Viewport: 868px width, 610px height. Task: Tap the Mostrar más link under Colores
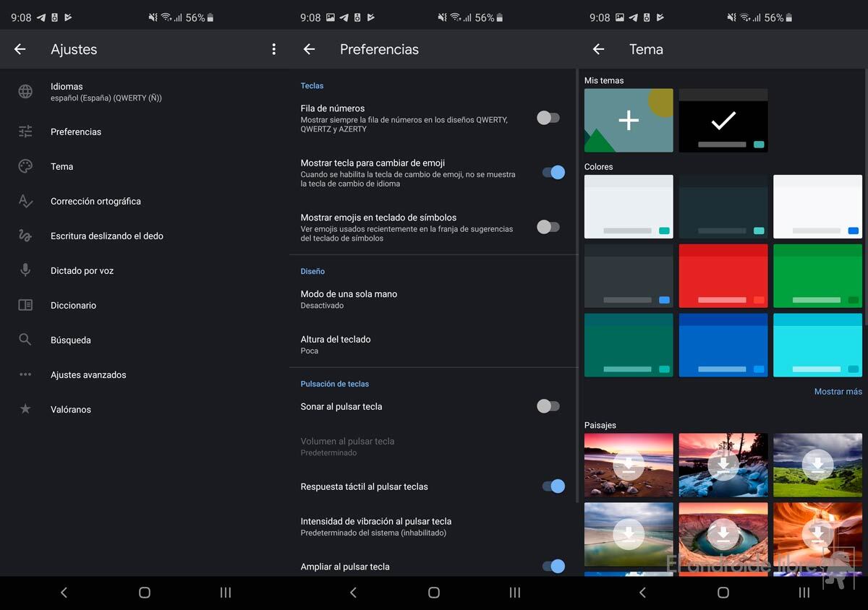pyautogui.click(x=838, y=392)
